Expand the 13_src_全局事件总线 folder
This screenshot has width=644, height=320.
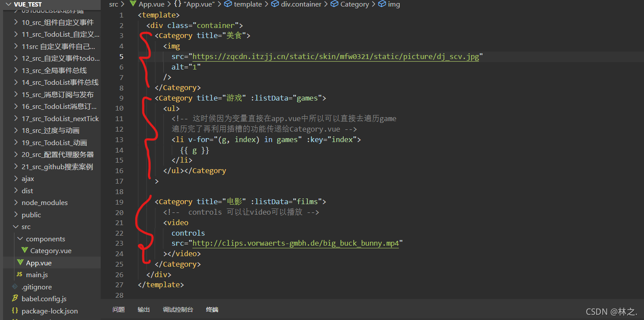tap(16, 70)
